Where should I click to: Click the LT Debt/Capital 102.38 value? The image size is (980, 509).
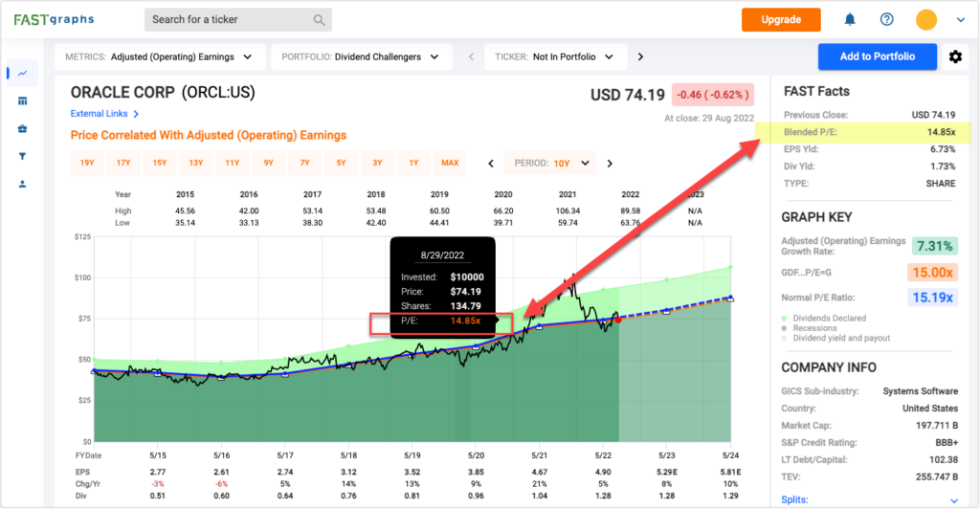click(944, 460)
